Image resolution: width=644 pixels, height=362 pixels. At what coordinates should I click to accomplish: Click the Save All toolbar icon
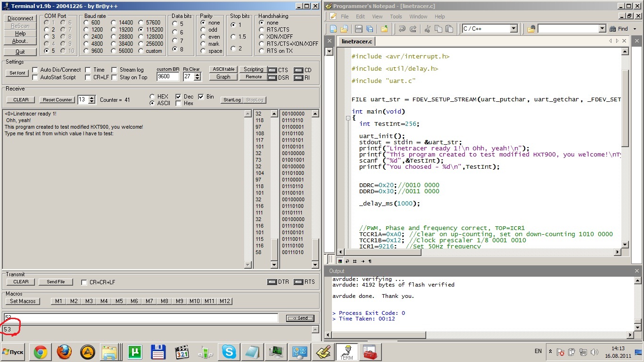(370, 29)
